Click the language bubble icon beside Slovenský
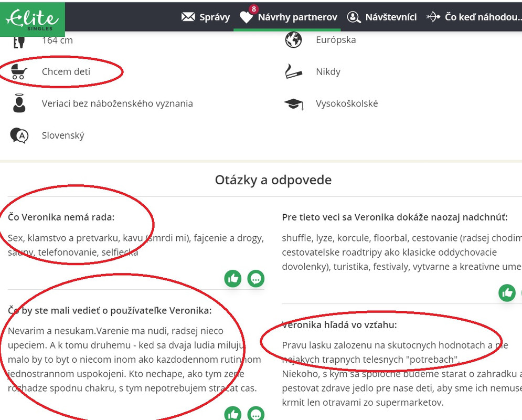This screenshot has width=522, height=420. pyautogui.click(x=19, y=135)
